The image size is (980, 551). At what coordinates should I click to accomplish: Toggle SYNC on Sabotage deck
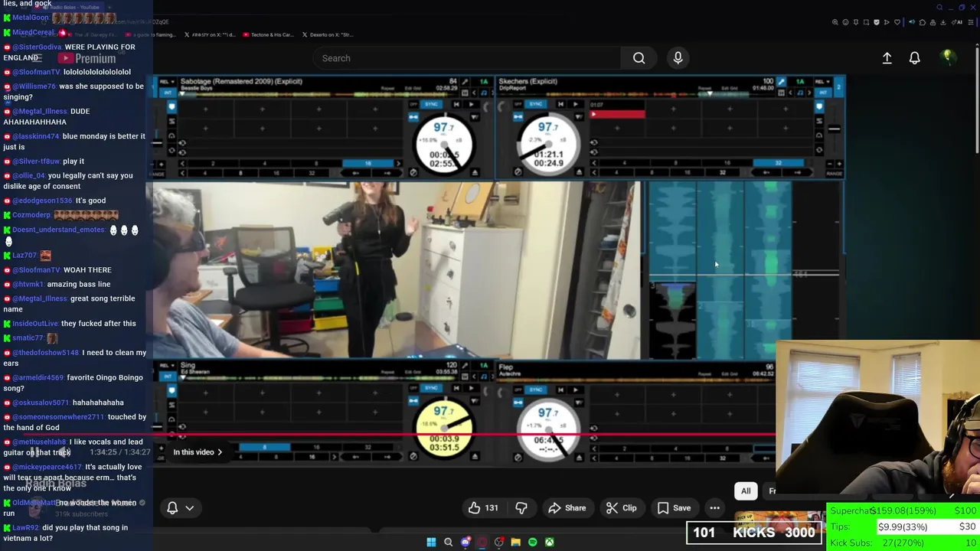(x=431, y=104)
